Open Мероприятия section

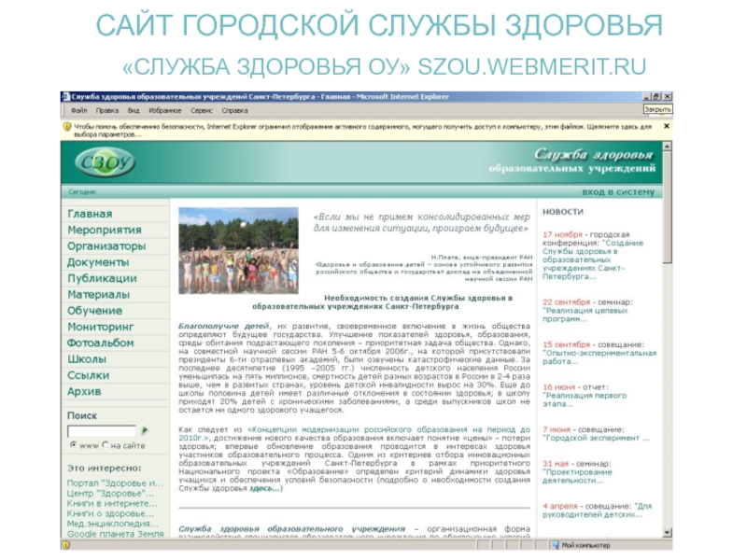coord(105,230)
